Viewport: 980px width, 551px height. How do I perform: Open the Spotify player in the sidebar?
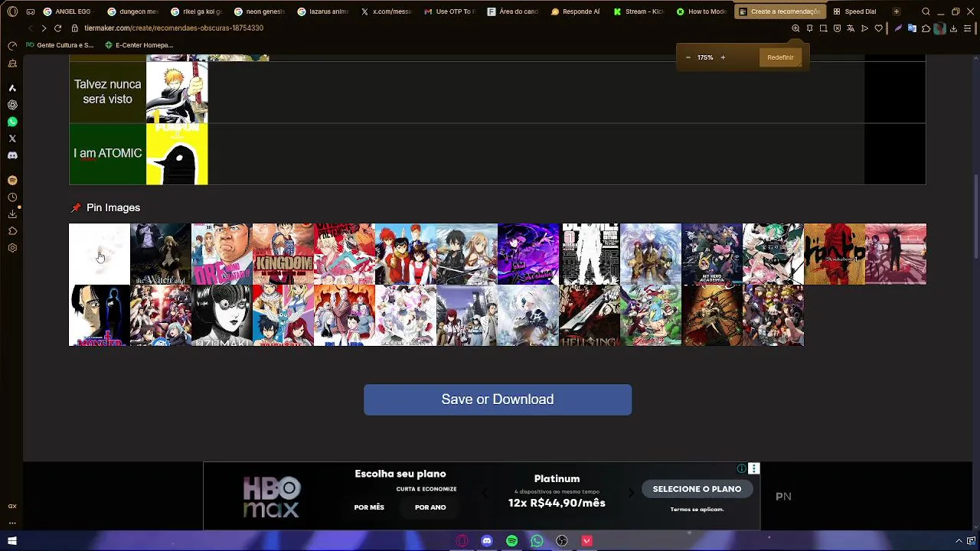coord(12,181)
